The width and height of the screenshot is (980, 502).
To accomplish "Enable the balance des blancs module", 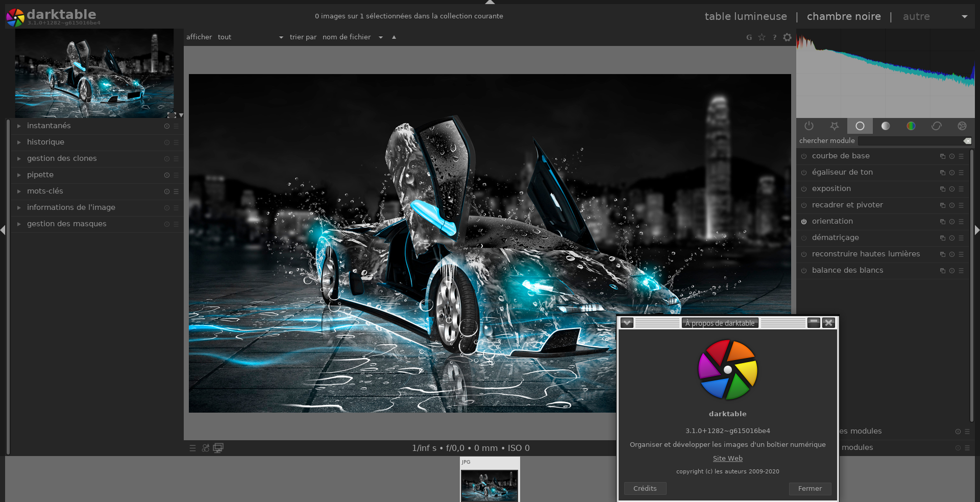I will pyautogui.click(x=804, y=271).
